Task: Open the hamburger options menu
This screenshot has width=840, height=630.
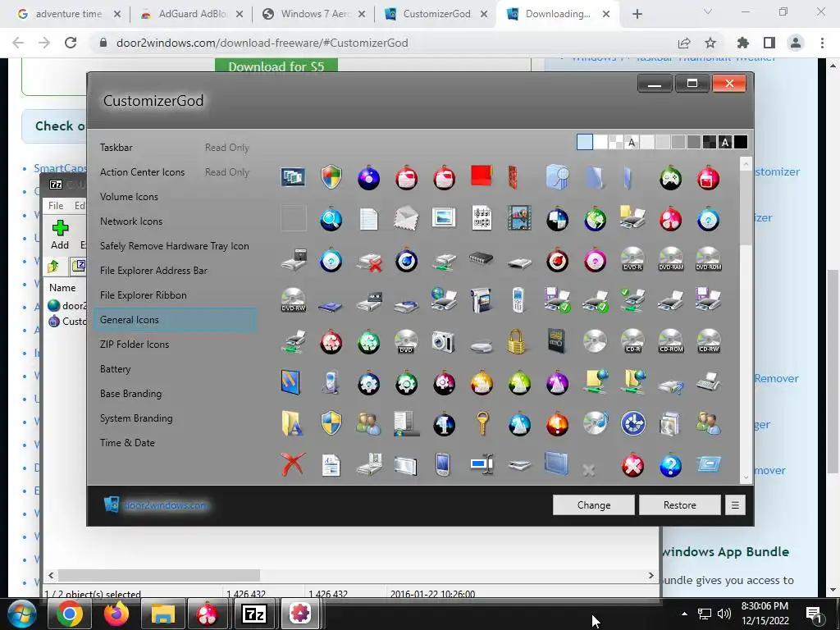Action: tap(735, 505)
